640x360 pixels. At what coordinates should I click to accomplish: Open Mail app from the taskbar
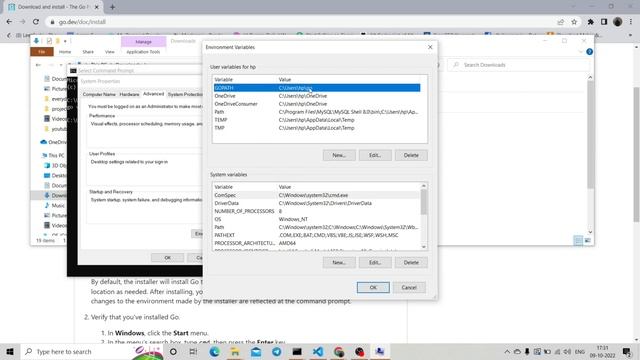[256, 351]
